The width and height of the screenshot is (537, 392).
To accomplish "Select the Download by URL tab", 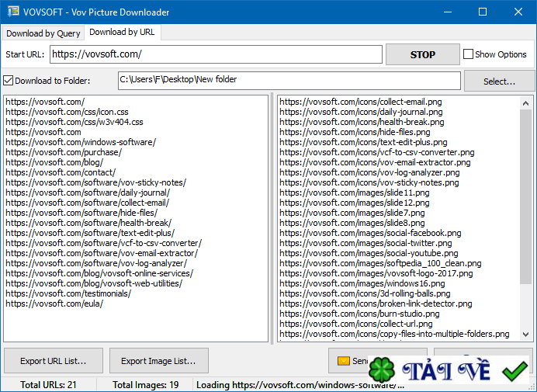I will point(122,32).
